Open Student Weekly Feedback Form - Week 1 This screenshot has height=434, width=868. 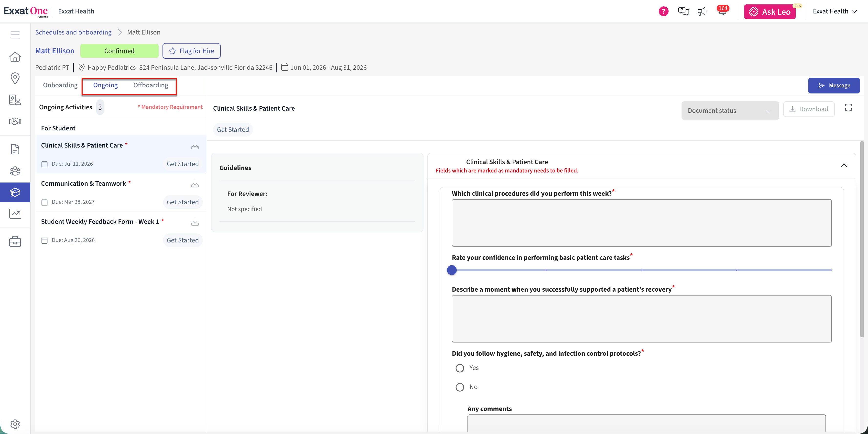click(x=121, y=230)
